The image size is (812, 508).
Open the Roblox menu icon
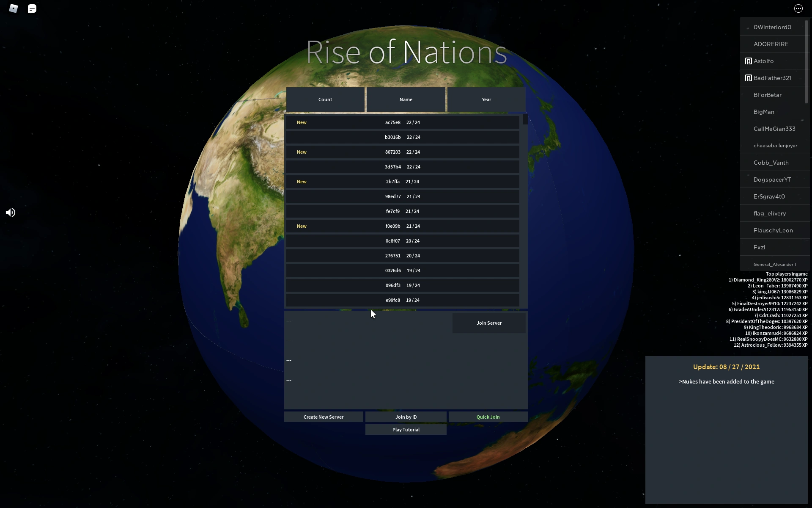tap(14, 8)
